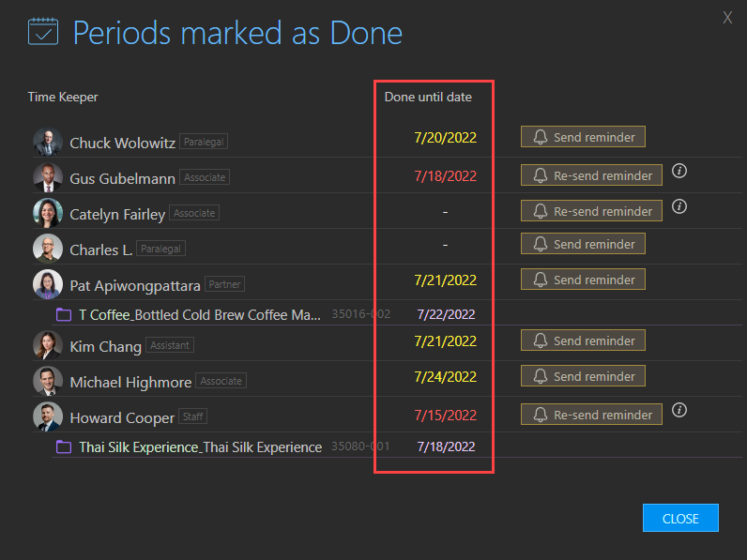Click the 7/20/2022 done date

coord(445,138)
